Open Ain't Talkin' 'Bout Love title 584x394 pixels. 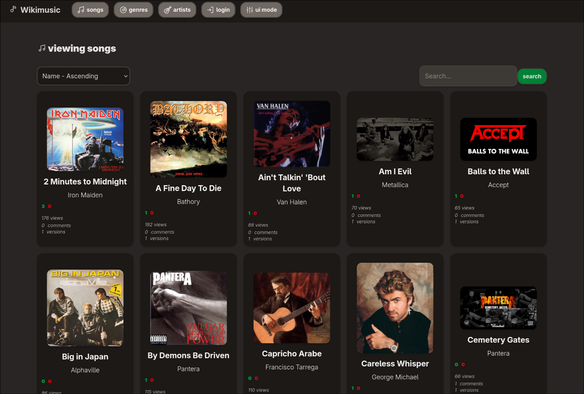click(292, 183)
